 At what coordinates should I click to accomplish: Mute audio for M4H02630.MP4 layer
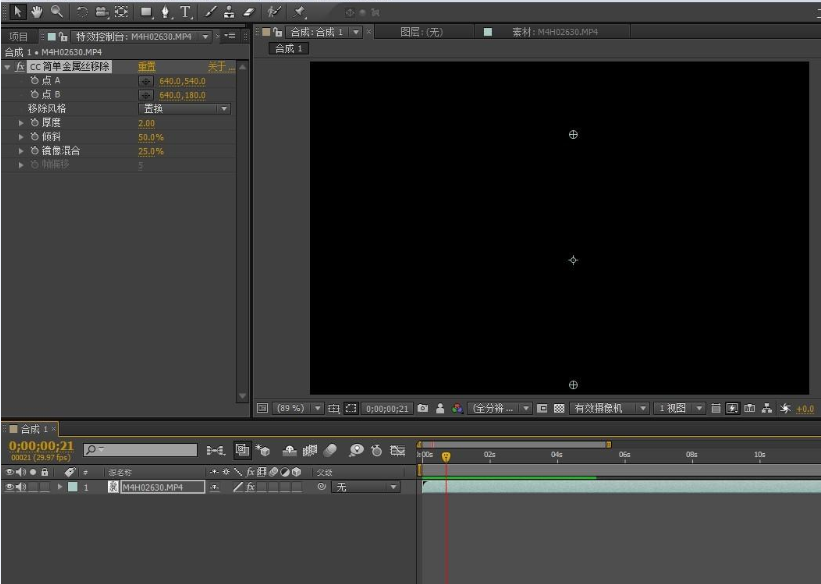(21, 487)
